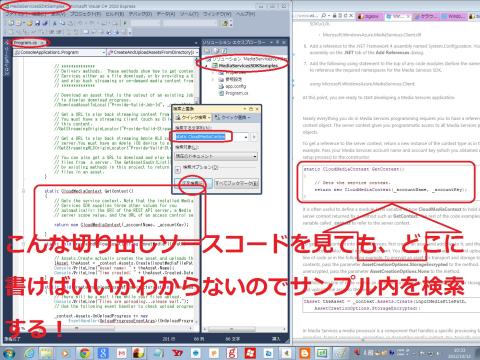
Task: Click the Show All Files icon in Solution Explorer
Action: coord(216,51)
